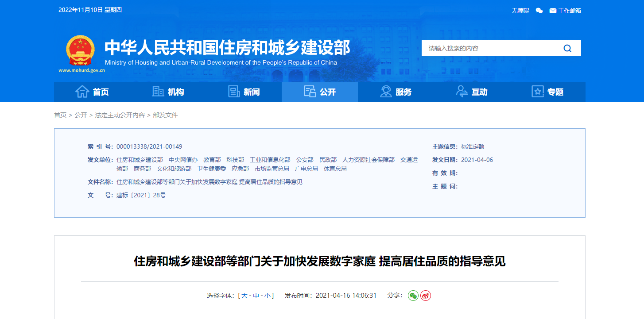Click the 服务 headset icon
Viewport: 644px width, 319px height.
pos(386,92)
